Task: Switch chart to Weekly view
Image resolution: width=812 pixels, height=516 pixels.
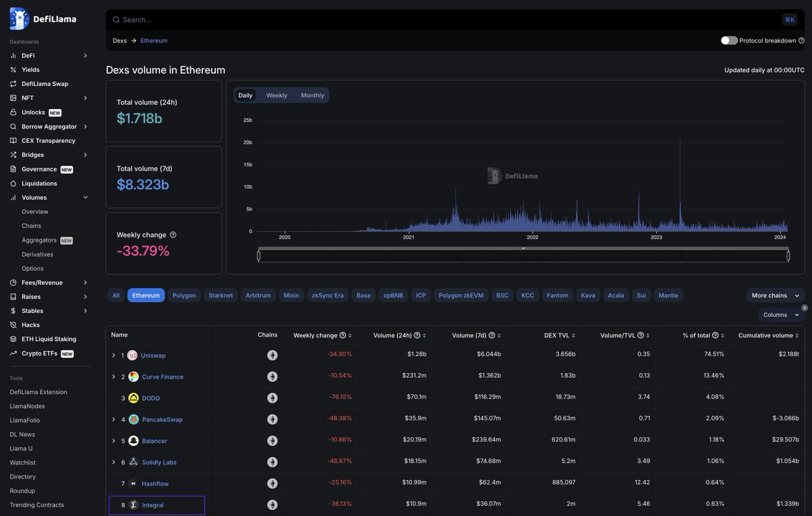Action: pyautogui.click(x=277, y=95)
